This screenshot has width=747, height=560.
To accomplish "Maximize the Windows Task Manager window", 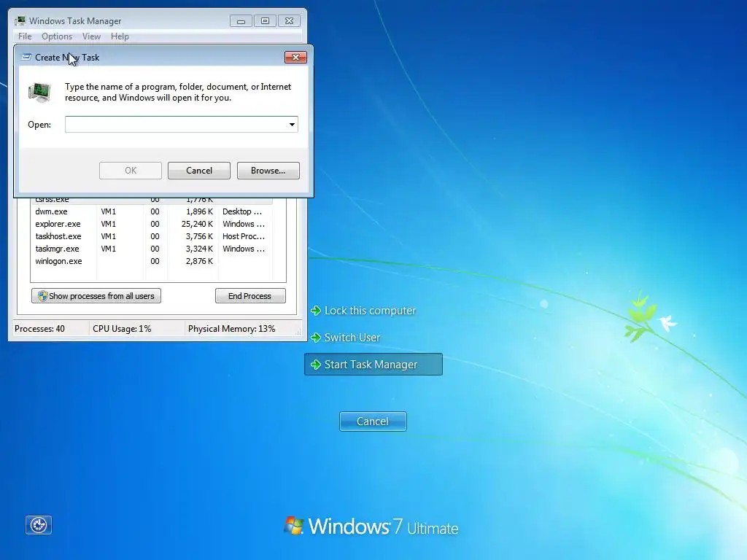I will coord(265,21).
